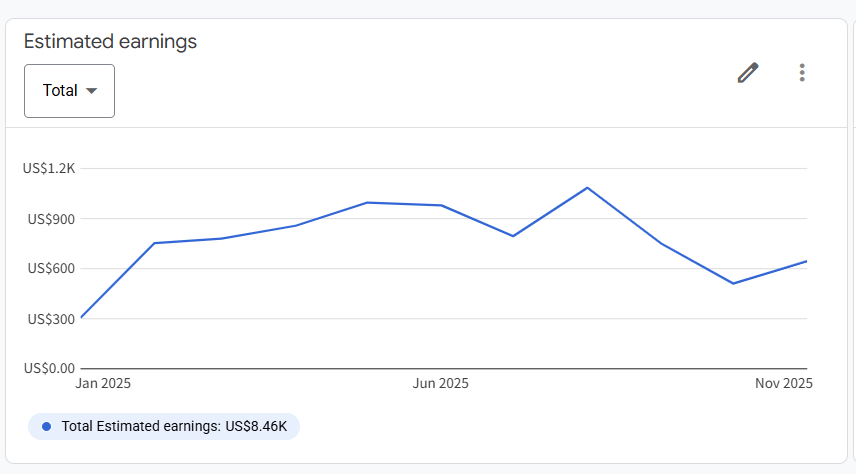Image resolution: width=856 pixels, height=474 pixels.
Task: Click the pencil edit icon
Action: (748, 73)
